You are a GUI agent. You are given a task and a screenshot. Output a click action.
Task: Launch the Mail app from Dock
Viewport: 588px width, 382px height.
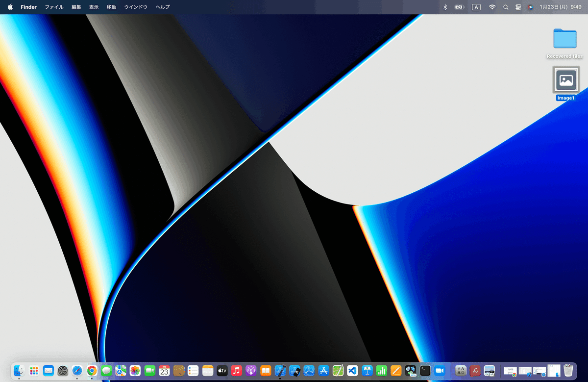pos(48,371)
